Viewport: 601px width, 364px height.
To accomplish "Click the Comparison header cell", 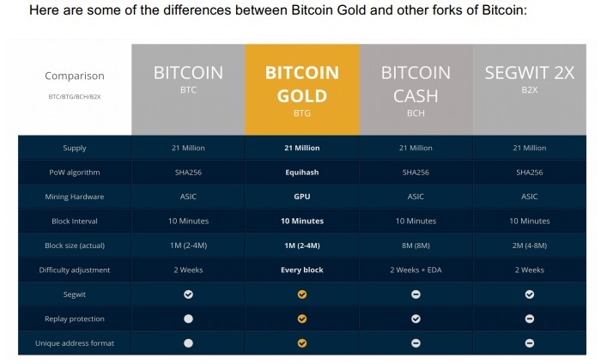I will [75, 84].
